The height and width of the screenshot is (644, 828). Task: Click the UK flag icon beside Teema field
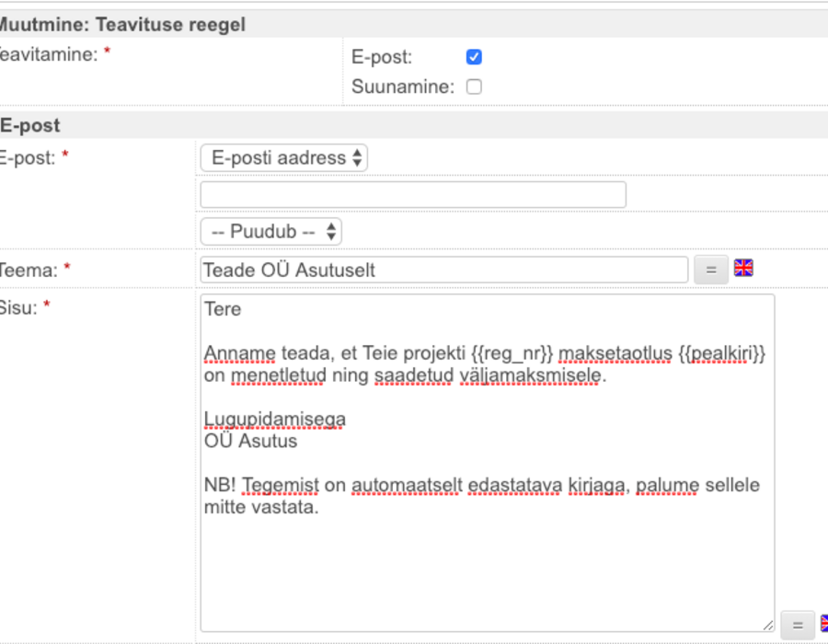743,268
